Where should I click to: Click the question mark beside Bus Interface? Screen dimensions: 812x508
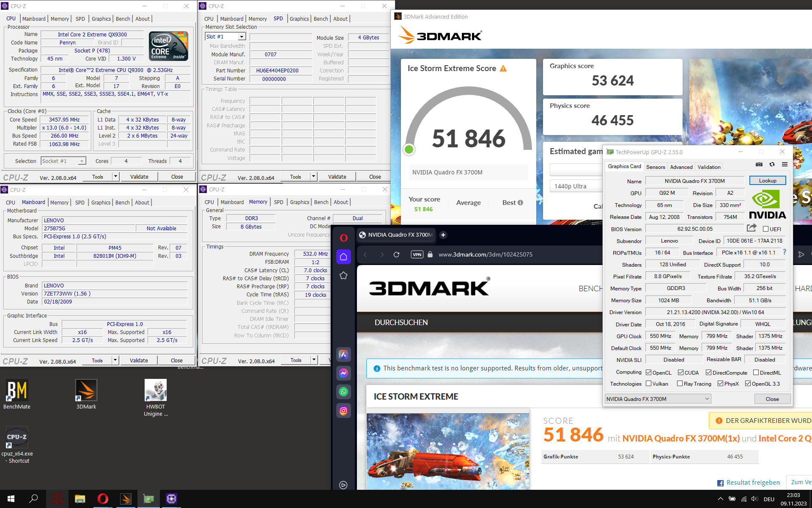785,252
